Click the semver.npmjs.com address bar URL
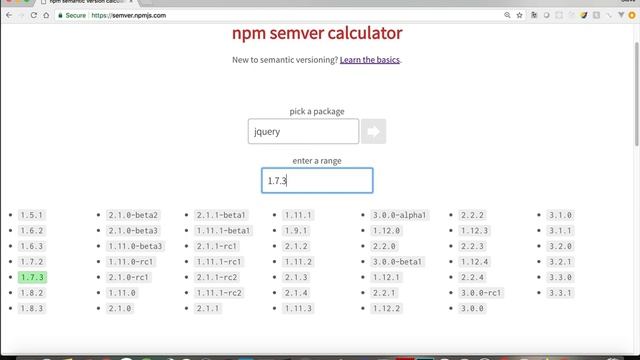The image size is (640, 360). coord(129,15)
